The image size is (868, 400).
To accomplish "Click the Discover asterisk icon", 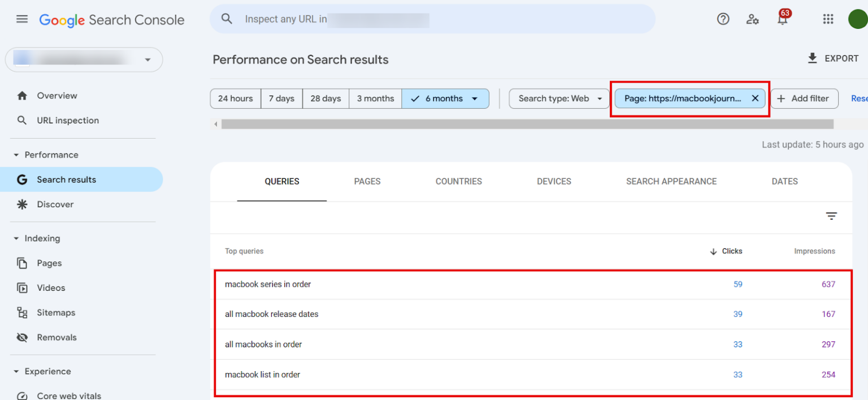I will (22, 204).
